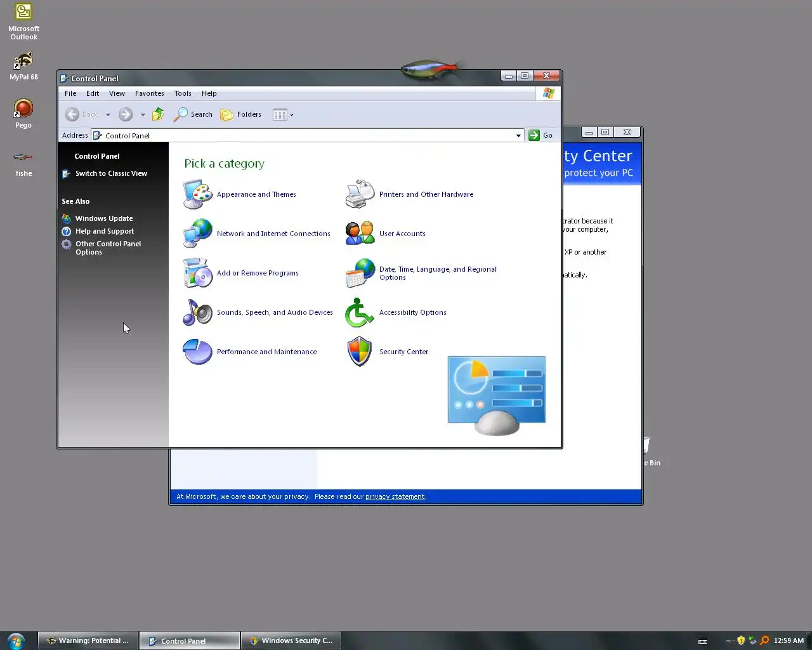Open the privacy statement link in Security Center
812x650 pixels.
(395, 496)
